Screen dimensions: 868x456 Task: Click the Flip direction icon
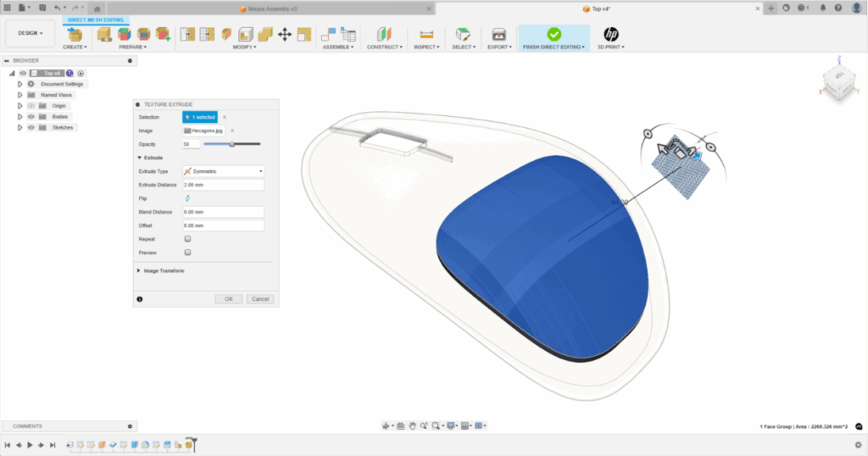pyautogui.click(x=187, y=198)
